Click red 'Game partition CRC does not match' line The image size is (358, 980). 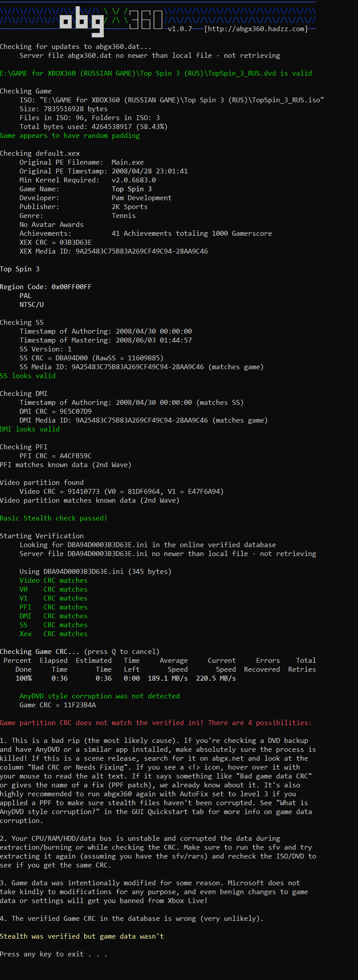pyautogui.click(x=156, y=723)
